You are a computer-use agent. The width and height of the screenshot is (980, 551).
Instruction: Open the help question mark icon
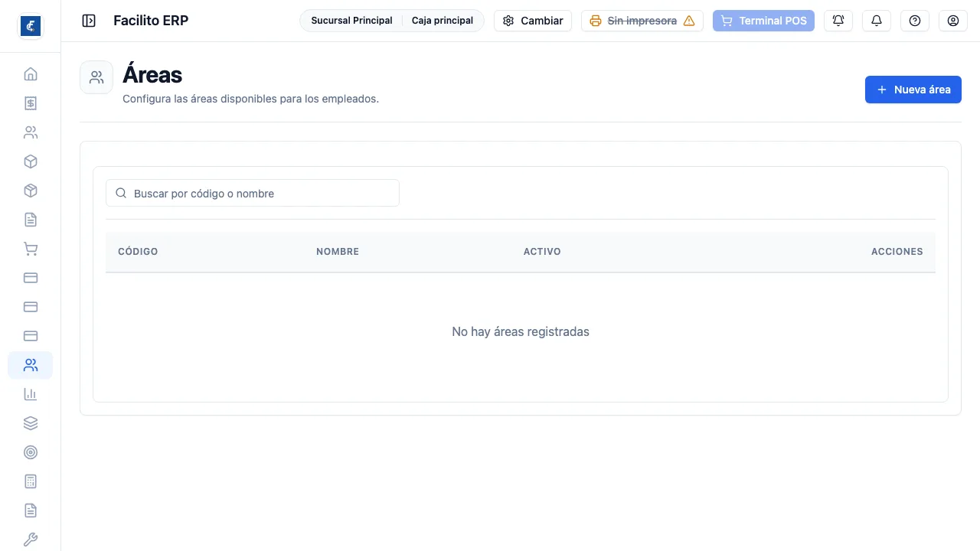tap(915, 21)
